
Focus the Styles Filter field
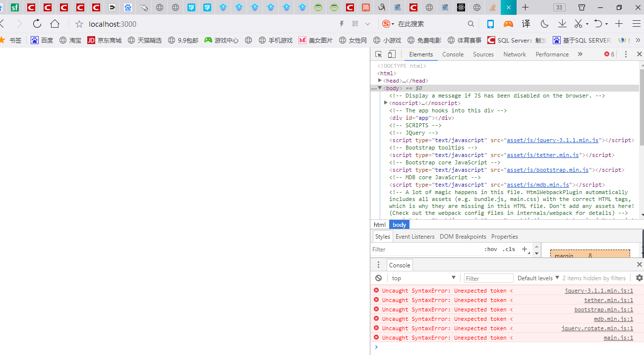point(426,250)
